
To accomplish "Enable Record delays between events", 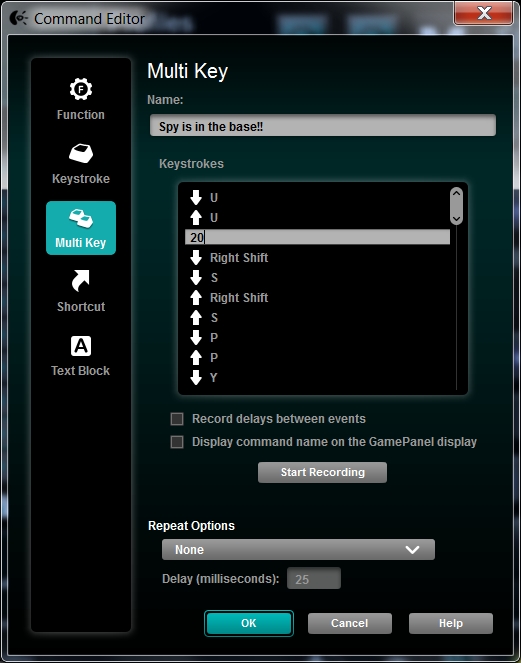I will 177,419.
